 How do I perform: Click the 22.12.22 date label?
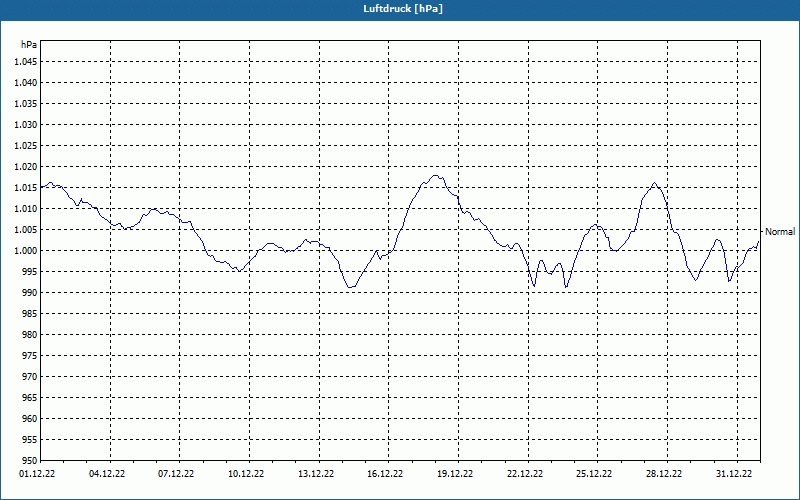click(x=525, y=473)
